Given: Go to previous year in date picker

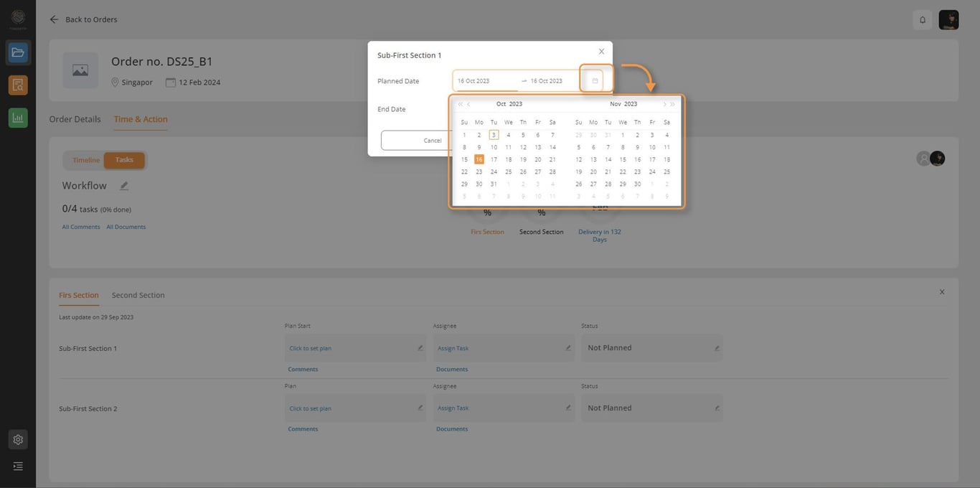Looking at the screenshot, I should pyautogui.click(x=460, y=104).
